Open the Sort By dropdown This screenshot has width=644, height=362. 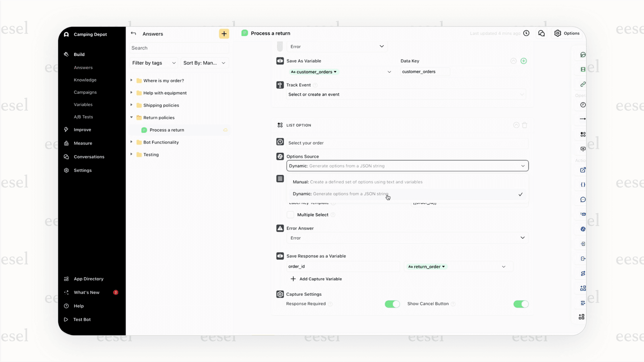click(204, 63)
